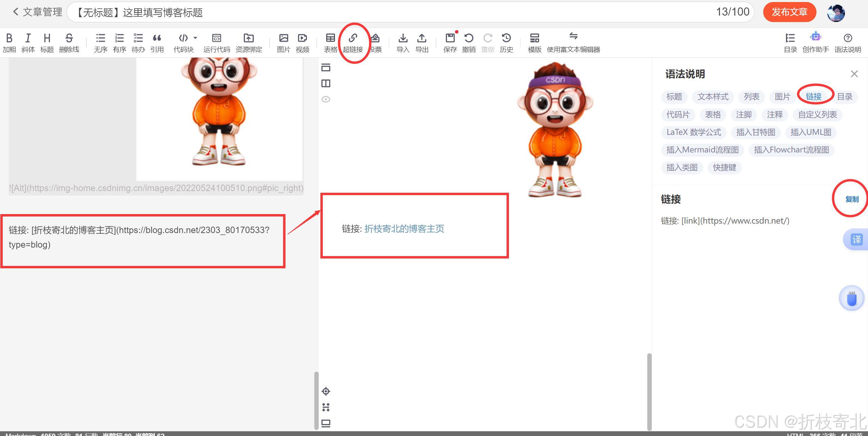
Task: Insert unordered list (无序)
Action: [x=101, y=43]
